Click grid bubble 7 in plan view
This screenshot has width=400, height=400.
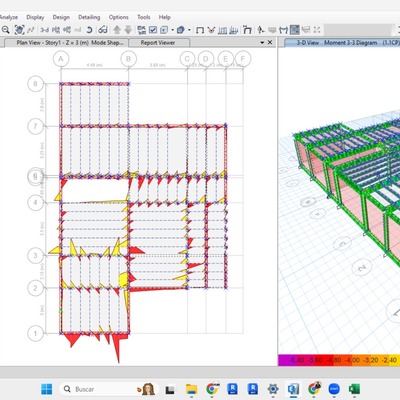click(35, 126)
